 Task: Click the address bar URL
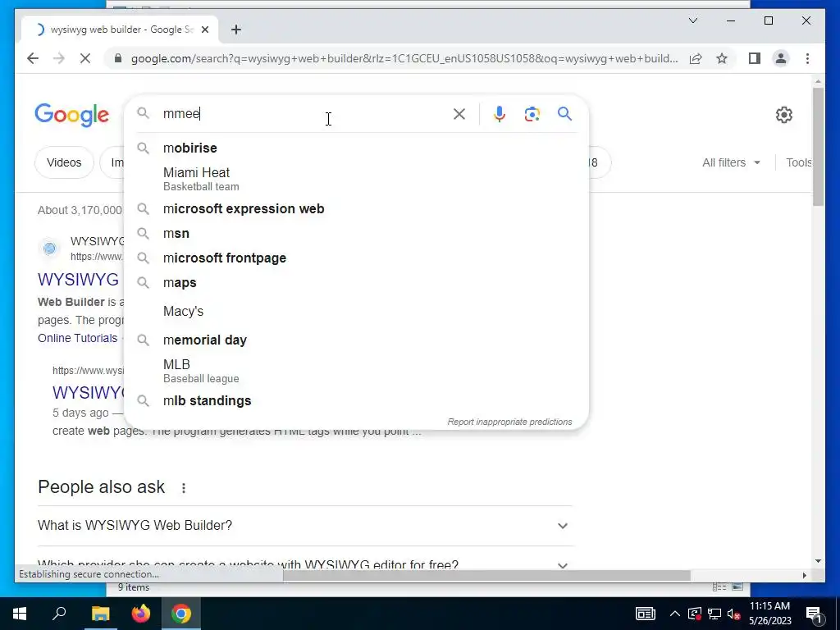pos(404,58)
